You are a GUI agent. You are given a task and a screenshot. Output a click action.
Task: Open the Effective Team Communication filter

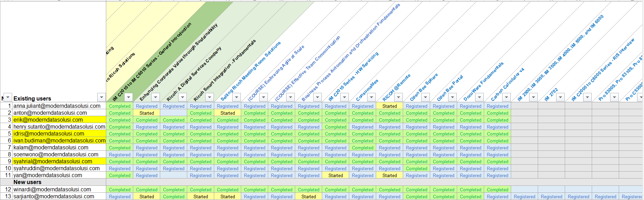click(290, 97)
